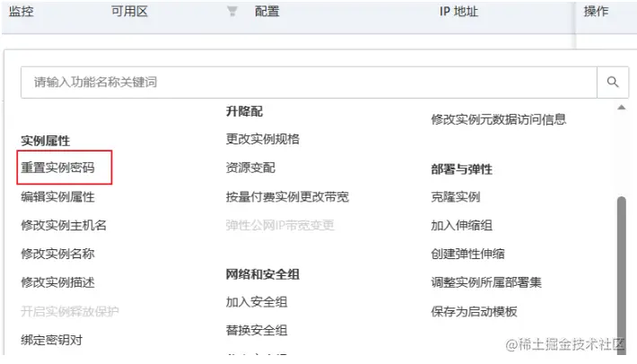Click the disabled 开启实例释放保护 entry
Screen dimensions: 637x364
point(70,311)
